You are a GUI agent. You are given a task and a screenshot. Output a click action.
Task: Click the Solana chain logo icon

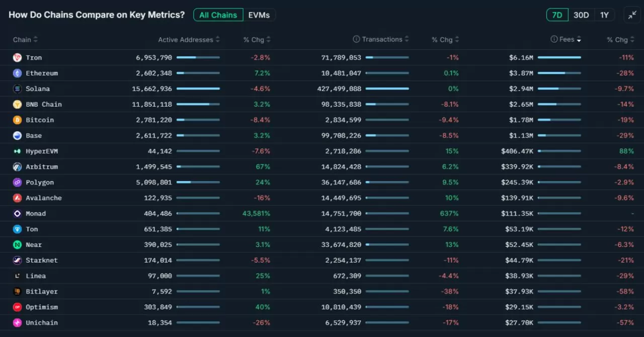(x=16, y=89)
